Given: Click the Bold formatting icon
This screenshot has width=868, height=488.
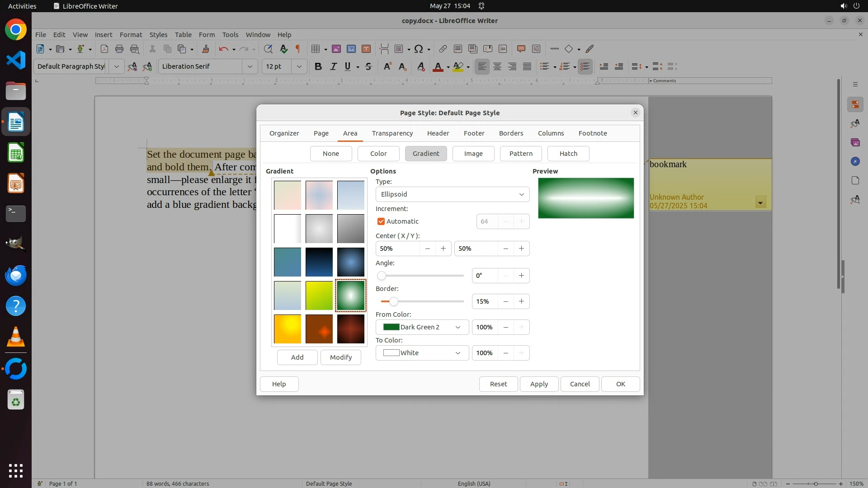Looking at the screenshot, I should [318, 66].
